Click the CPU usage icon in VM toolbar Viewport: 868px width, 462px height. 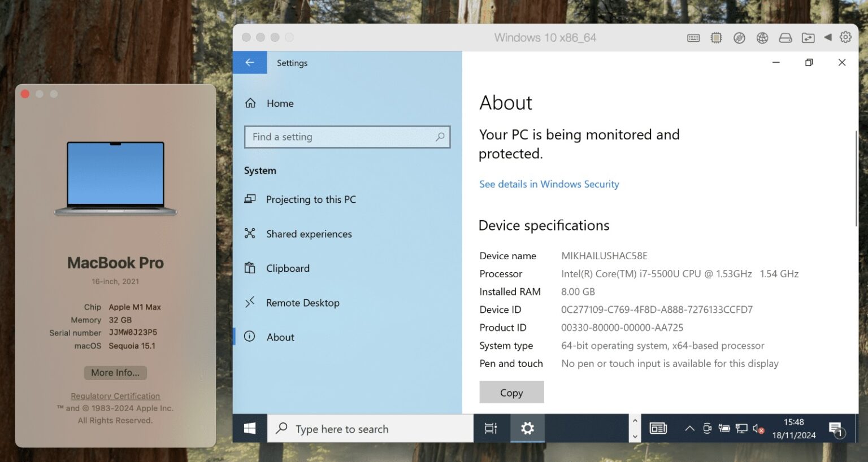pos(716,37)
